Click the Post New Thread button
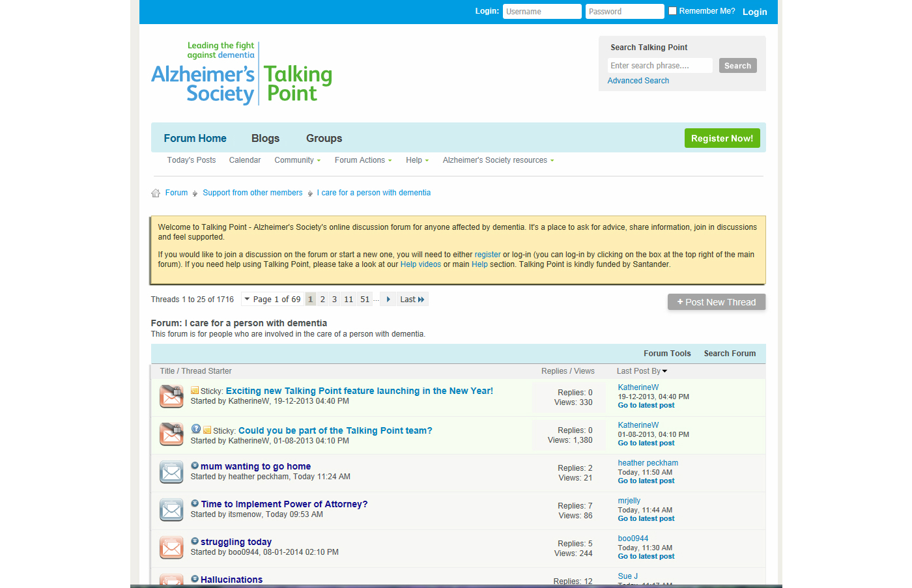The width and height of the screenshot is (912, 588). point(716,302)
